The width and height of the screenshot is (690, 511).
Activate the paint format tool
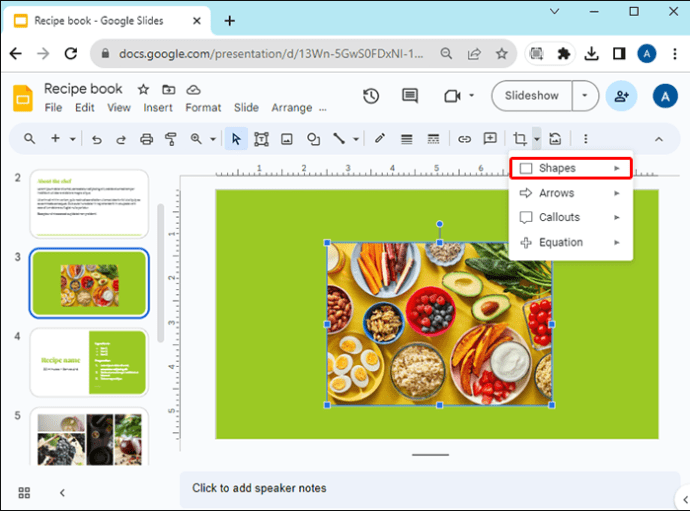tap(171, 139)
